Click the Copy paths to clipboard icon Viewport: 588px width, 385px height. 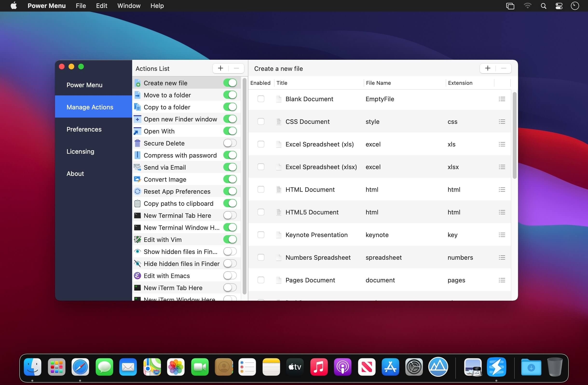(x=137, y=203)
